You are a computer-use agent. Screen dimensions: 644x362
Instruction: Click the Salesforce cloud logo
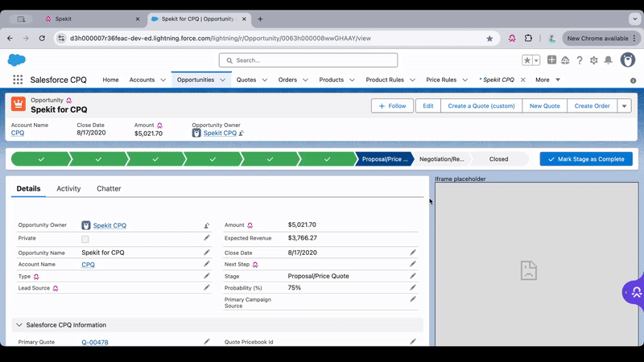click(16, 60)
